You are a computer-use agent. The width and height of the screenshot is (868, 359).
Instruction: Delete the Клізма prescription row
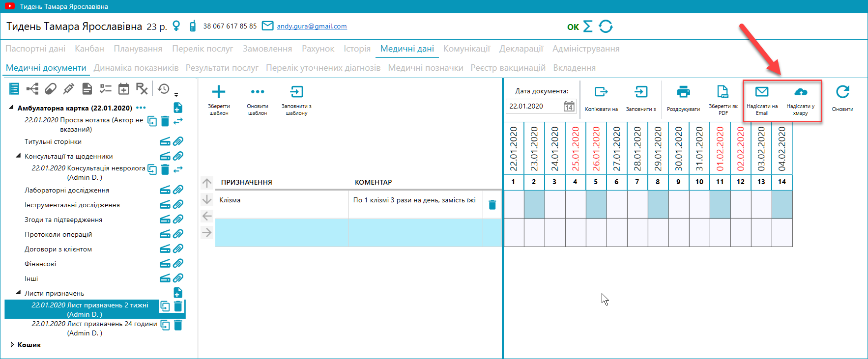click(x=492, y=205)
